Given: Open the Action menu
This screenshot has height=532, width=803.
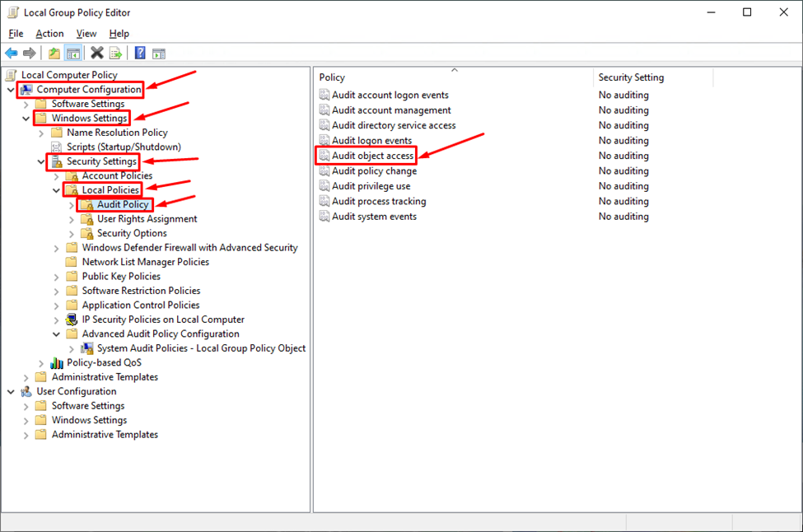Looking at the screenshot, I should coord(49,34).
